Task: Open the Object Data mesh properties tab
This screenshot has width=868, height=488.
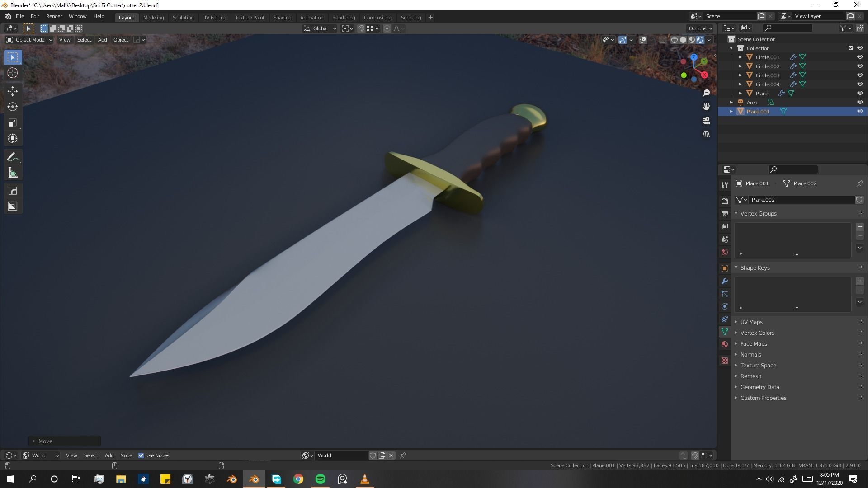Action: tap(725, 332)
